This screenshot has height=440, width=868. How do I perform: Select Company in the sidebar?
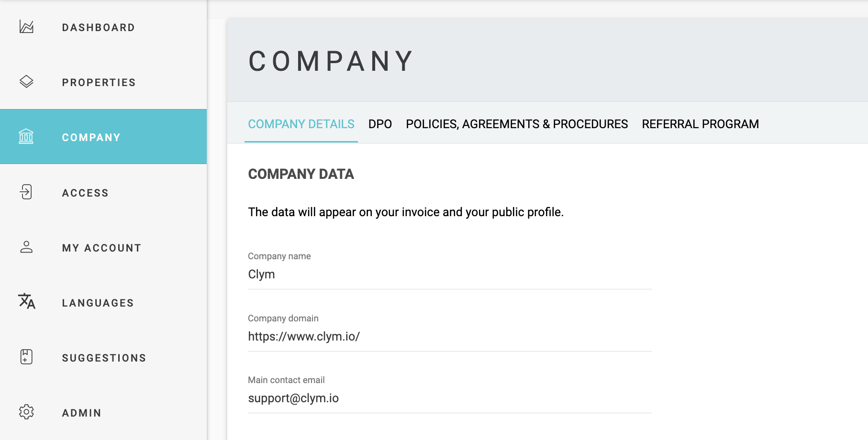tap(103, 137)
